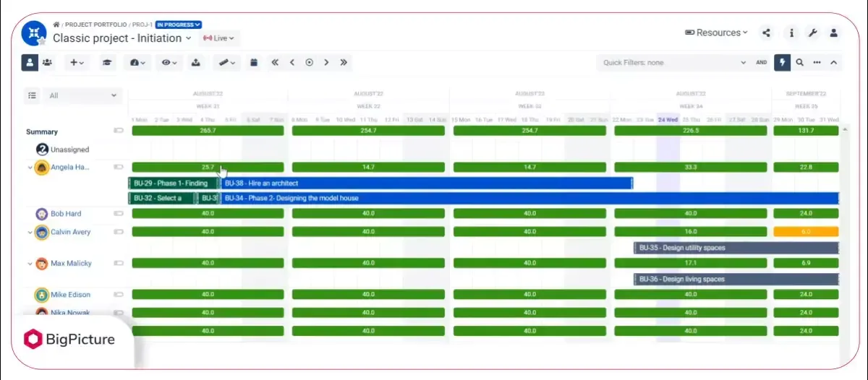The image size is (868, 380).
Task: Open the workload gauge dropdown
Action: pos(137,62)
